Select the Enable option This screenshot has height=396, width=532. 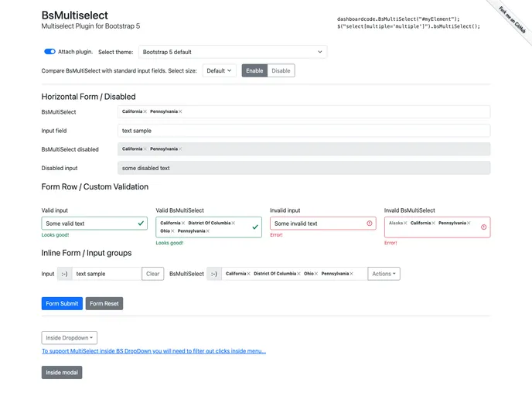pos(254,70)
